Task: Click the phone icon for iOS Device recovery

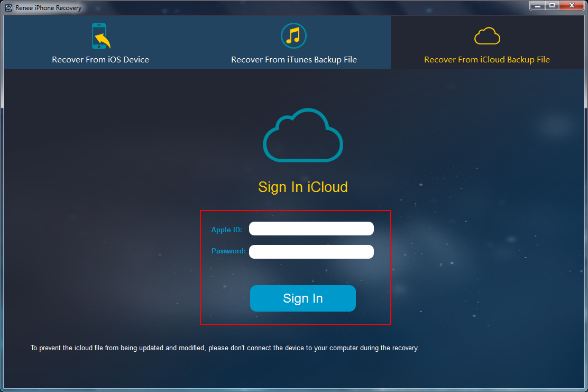Action: (100, 35)
